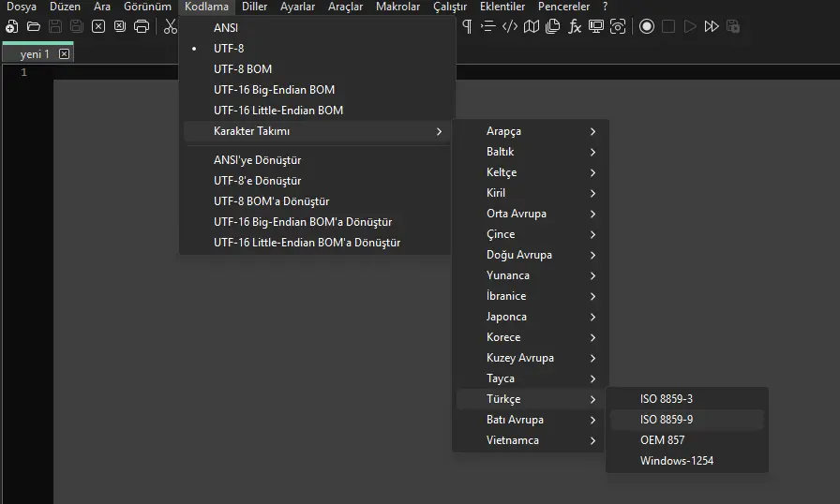Select UTF-8 encoding option
Screen dimensions: 840x504
[x=317, y=49]
